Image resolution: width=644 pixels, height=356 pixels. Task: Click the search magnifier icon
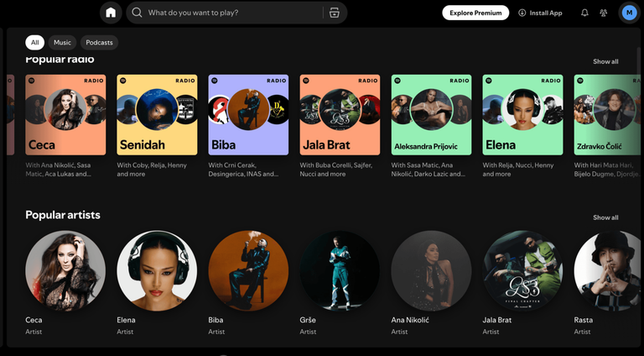137,13
